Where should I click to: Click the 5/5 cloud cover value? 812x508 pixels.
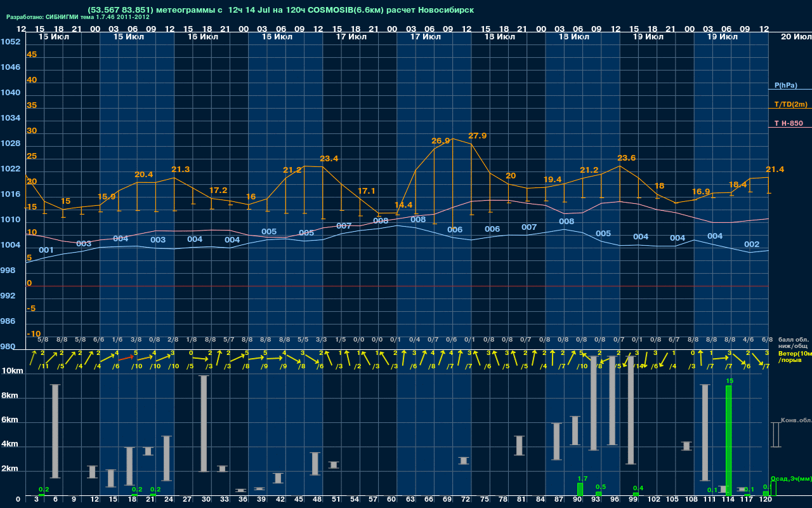click(x=303, y=340)
